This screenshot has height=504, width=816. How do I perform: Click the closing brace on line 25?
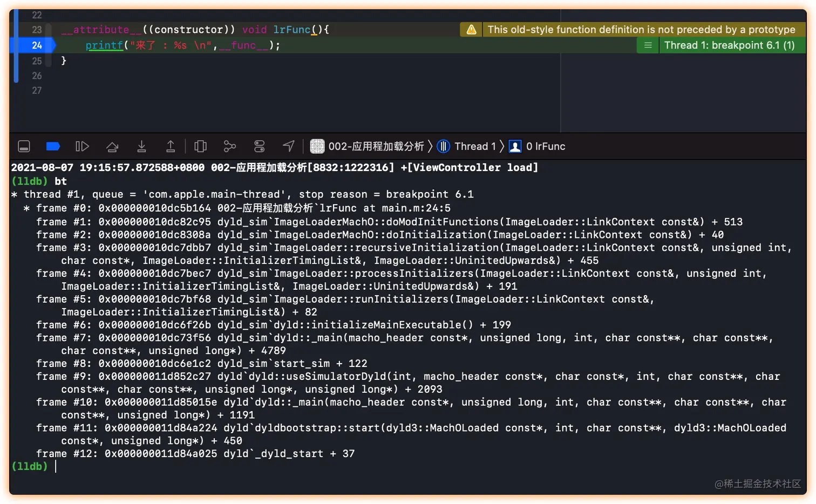(x=64, y=60)
